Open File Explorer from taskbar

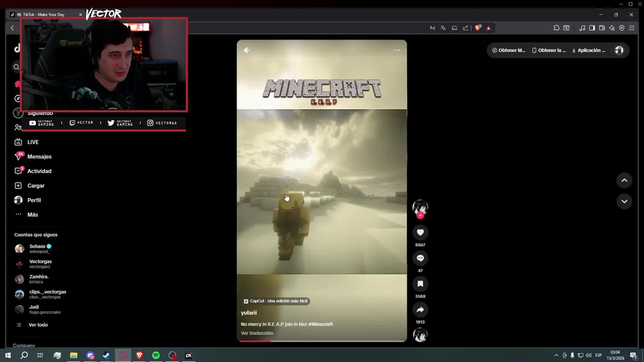point(73,355)
